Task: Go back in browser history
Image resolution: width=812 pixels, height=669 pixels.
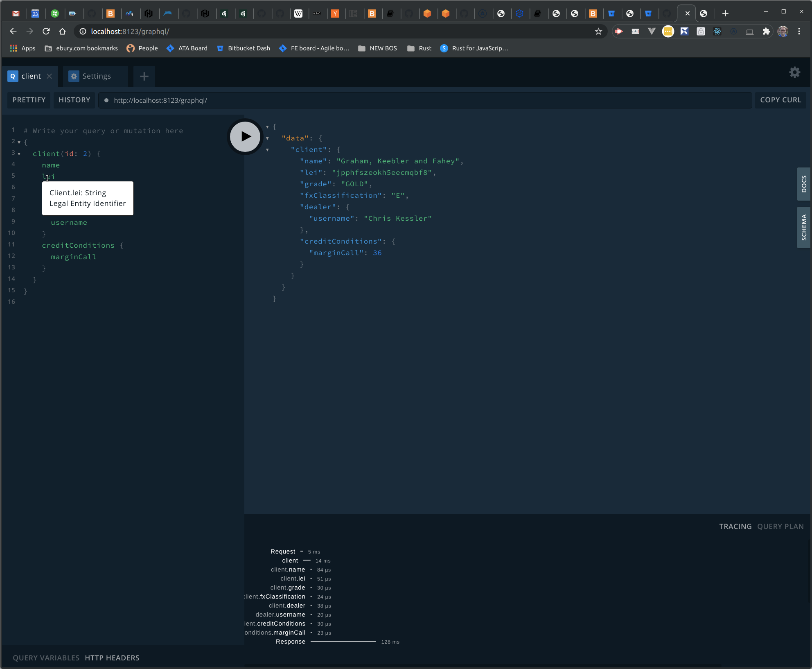Action: pyautogui.click(x=13, y=31)
